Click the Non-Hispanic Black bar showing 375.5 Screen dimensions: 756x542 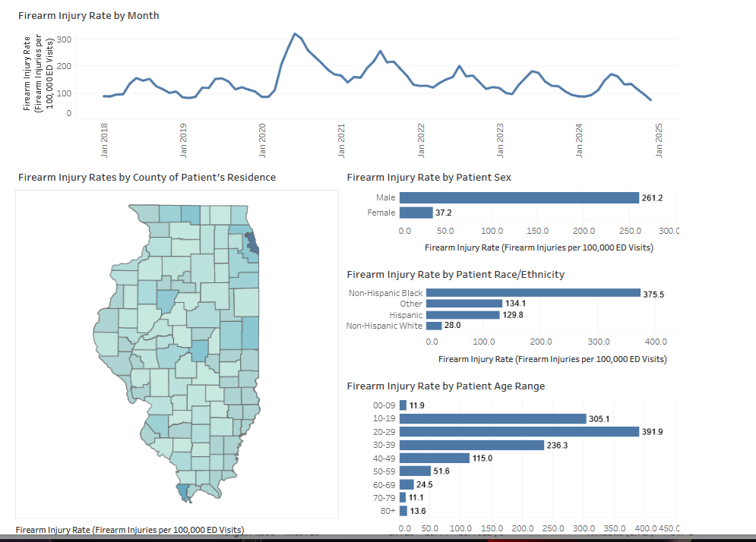coord(532,292)
